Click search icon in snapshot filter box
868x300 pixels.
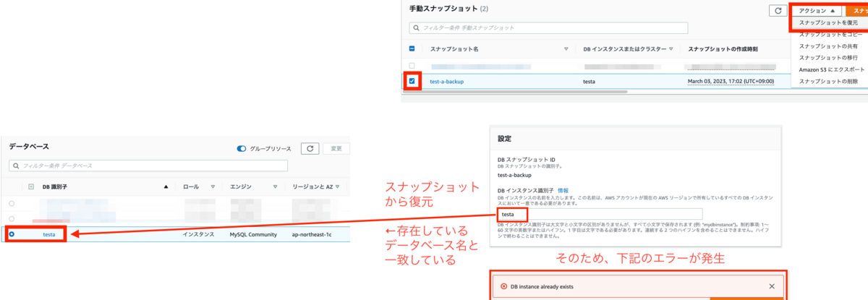416,27
